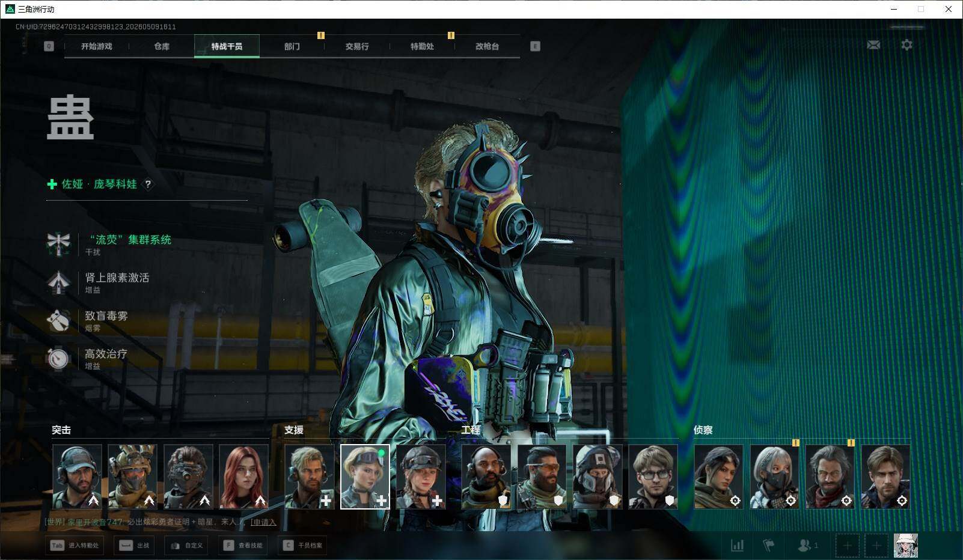Select 突击 operator with night-vision goggles

coord(188,476)
